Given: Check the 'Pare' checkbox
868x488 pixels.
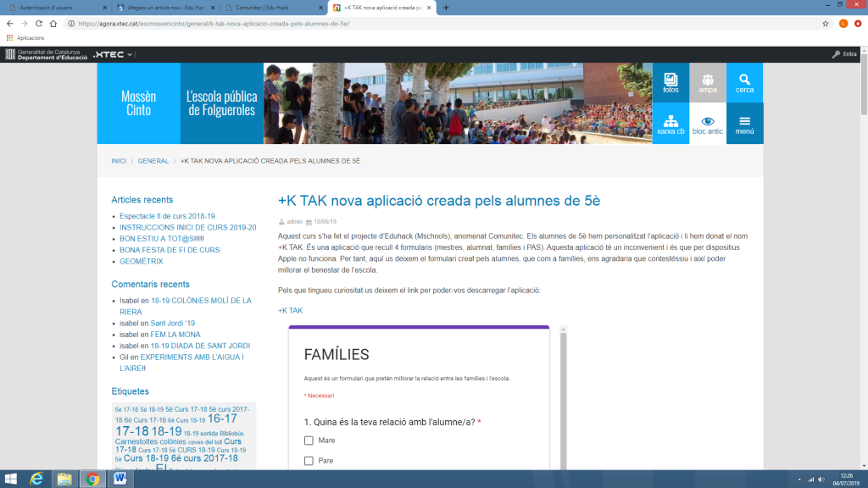Looking at the screenshot, I should (309, 461).
